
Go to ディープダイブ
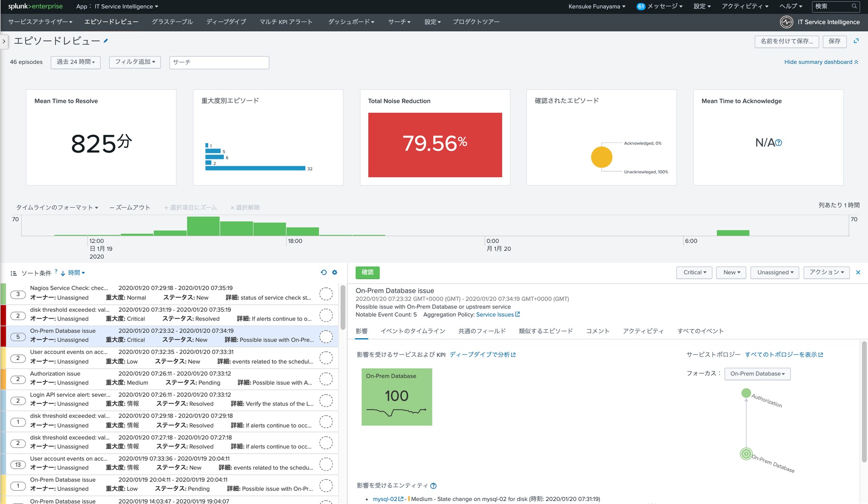pyautogui.click(x=226, y=22)
